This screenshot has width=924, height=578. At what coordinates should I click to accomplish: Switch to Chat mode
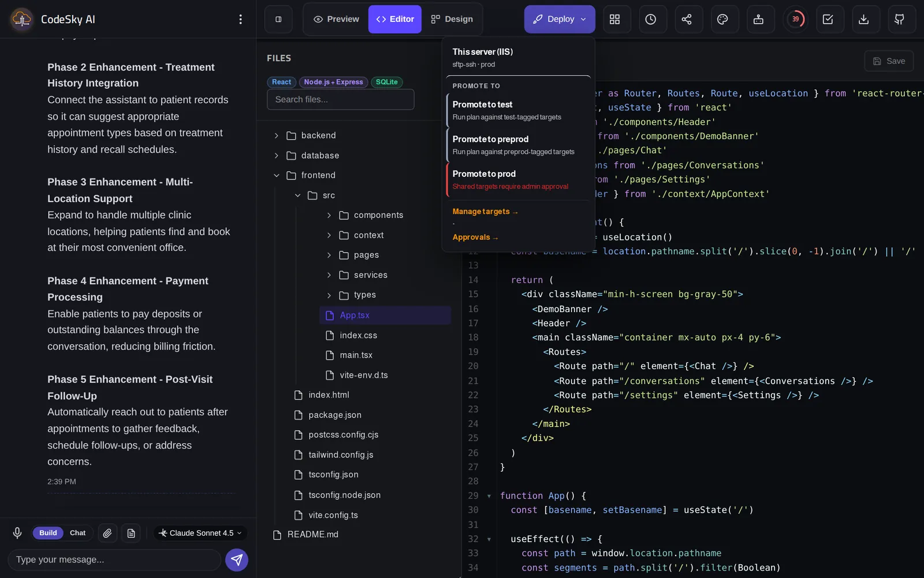click(78, 533)
